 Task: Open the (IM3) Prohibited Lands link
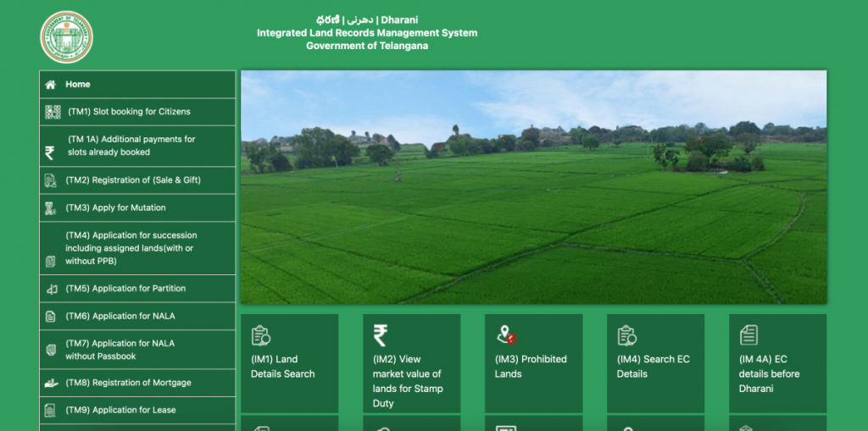click(531, 367)
